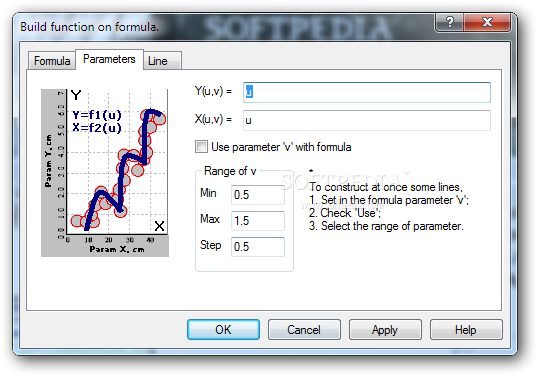Image resolution: width=538 pixels, height=376 pixels.
Task: Click the Cancel button
Action: coord(304,330)
